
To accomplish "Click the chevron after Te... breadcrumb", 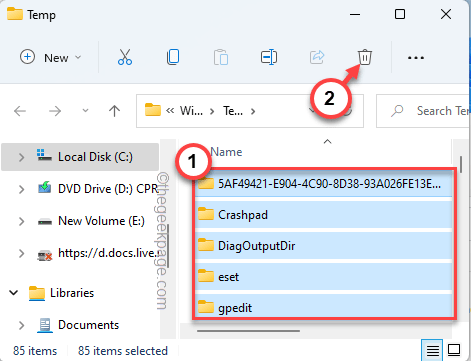I will coord(253,111).
